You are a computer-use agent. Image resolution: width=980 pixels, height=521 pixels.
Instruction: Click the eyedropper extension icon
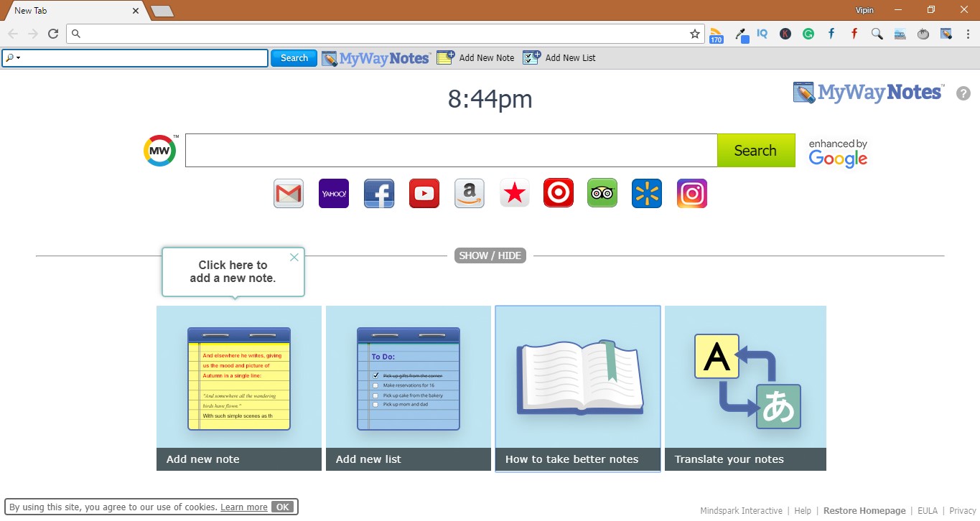click(x=742, y=34)
